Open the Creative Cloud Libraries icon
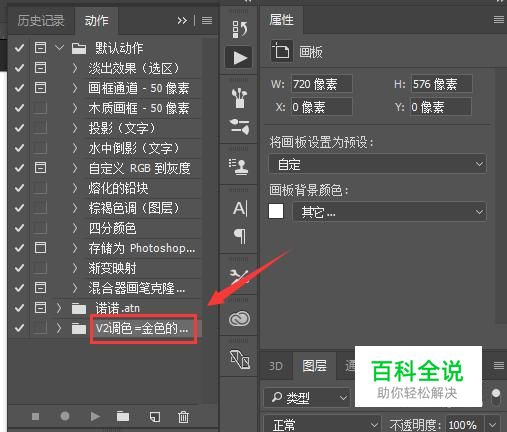This screenshot has height=432, width=507. 239,319
